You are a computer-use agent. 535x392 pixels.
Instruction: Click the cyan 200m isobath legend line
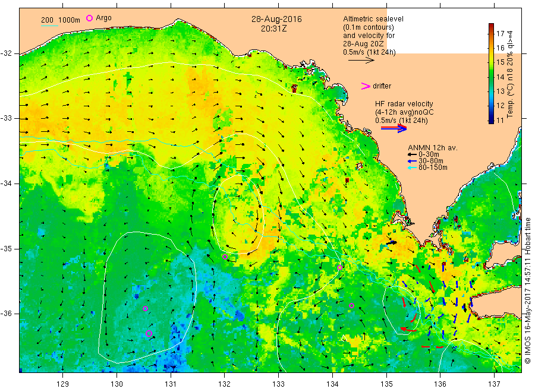click(49, 26)
